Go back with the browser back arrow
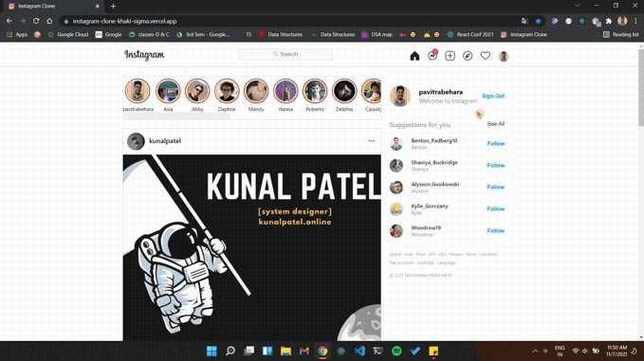The image size is (644, 361). tap(9, 21)
